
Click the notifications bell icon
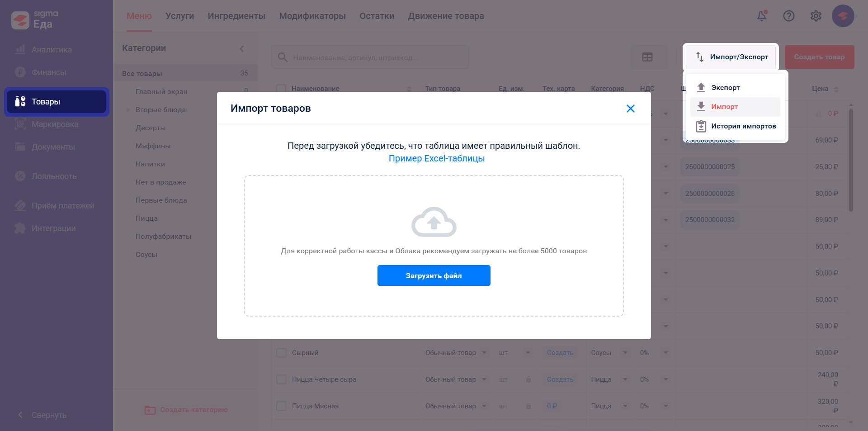click(762, 16)
